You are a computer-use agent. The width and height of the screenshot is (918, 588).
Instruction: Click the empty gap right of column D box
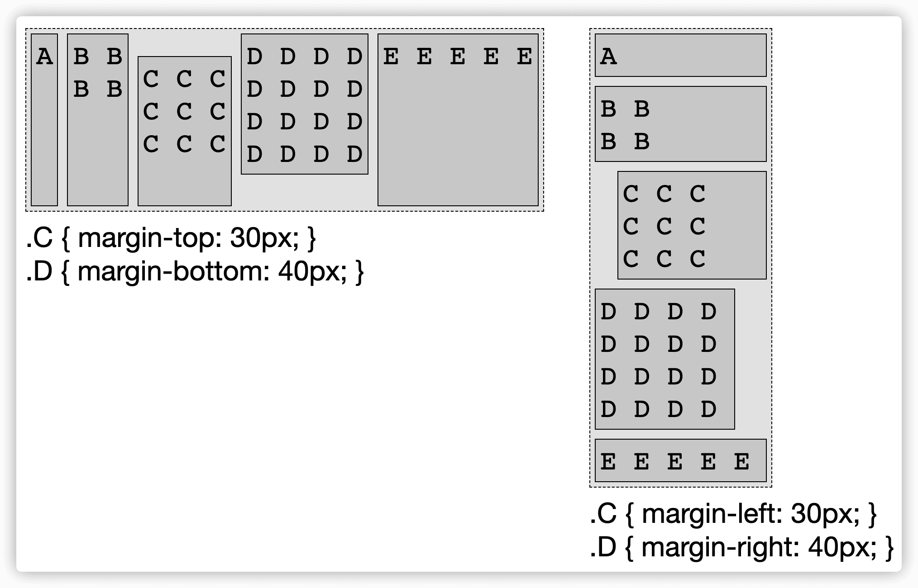coord(751,359)
